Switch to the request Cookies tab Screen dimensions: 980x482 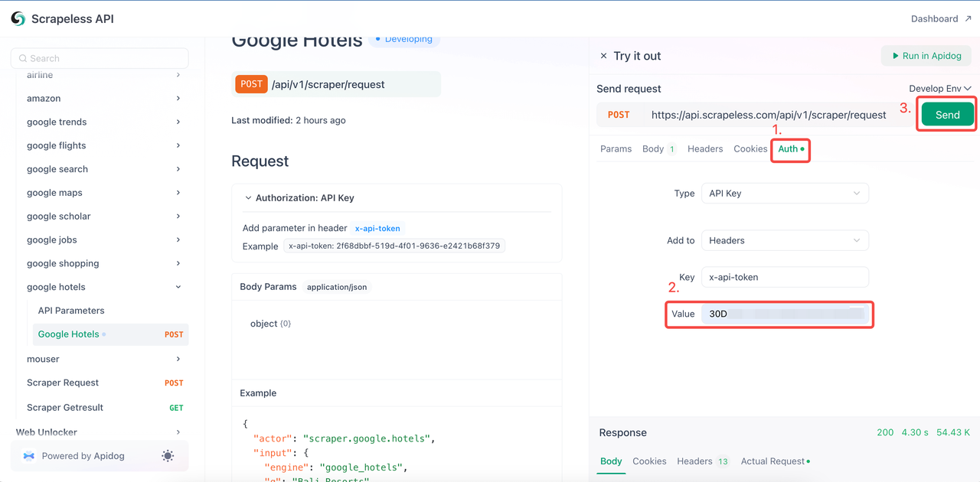(750, 148)
